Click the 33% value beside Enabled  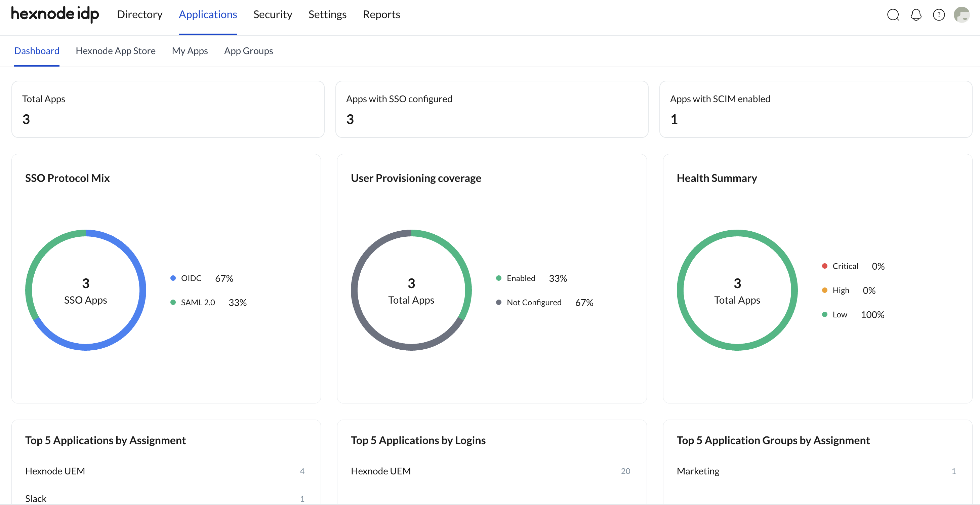point(558,278)
